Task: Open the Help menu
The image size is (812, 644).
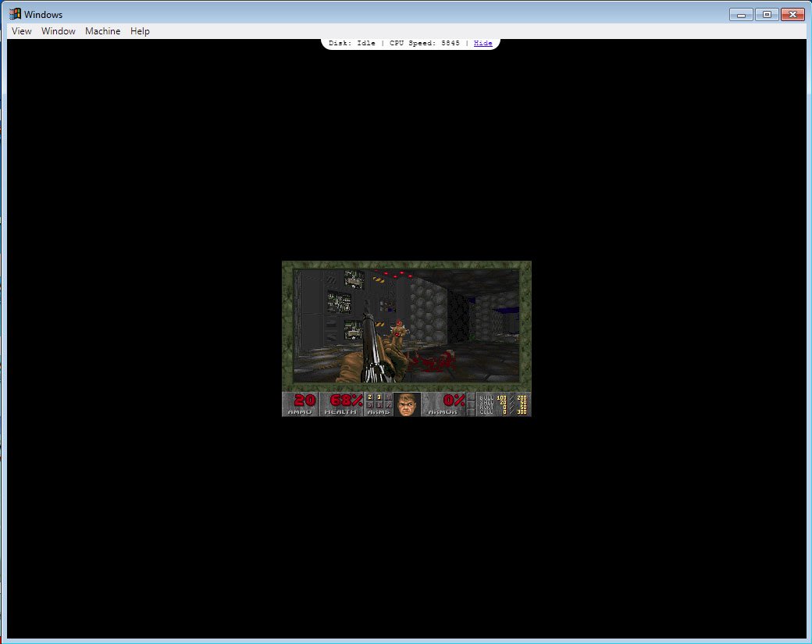Action: pos(140,31)
